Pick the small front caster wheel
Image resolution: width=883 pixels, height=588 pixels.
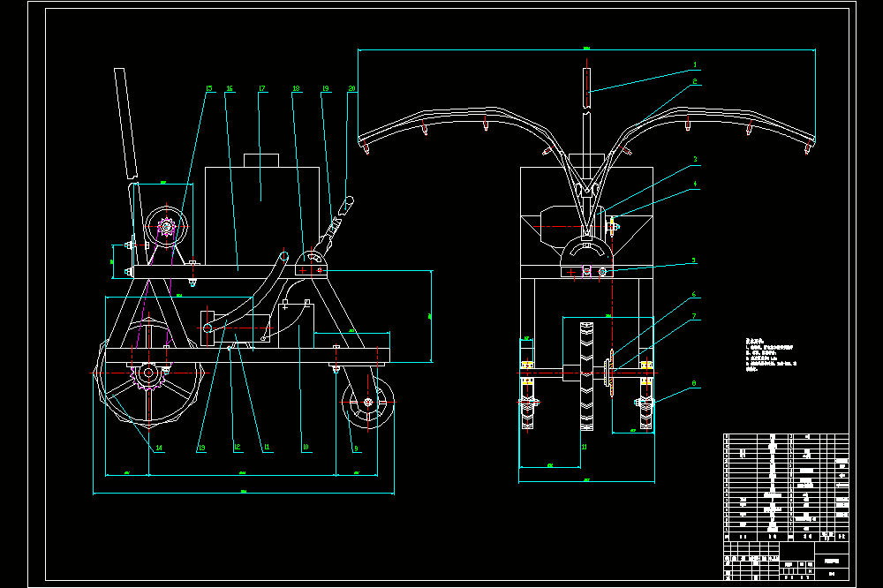coord(367,402)
